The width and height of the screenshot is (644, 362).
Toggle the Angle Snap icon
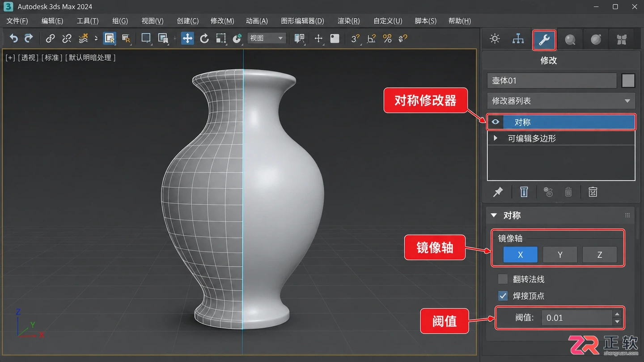tap(371, 38)
